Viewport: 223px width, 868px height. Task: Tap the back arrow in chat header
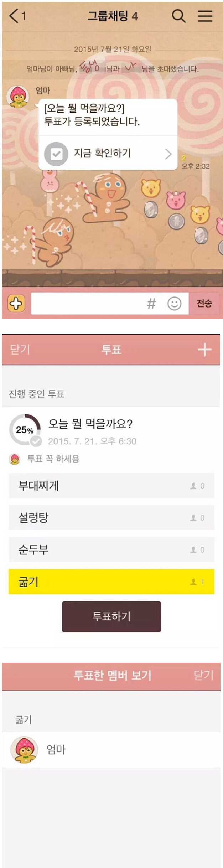14,16
